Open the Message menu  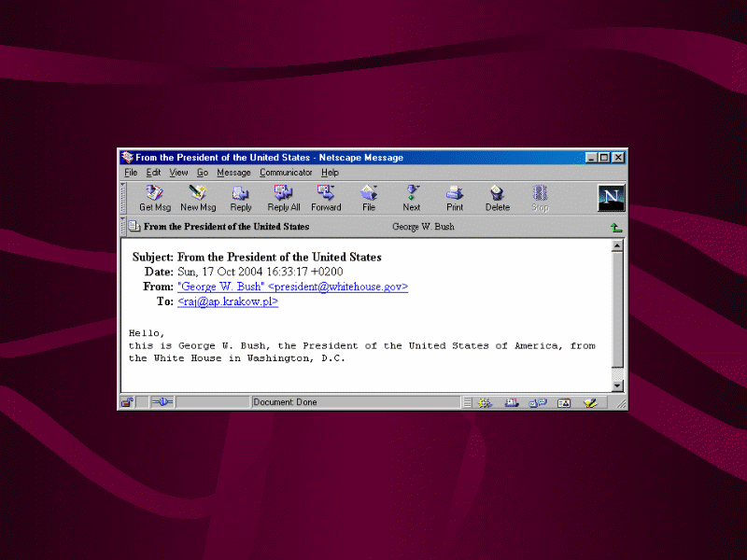233,173
